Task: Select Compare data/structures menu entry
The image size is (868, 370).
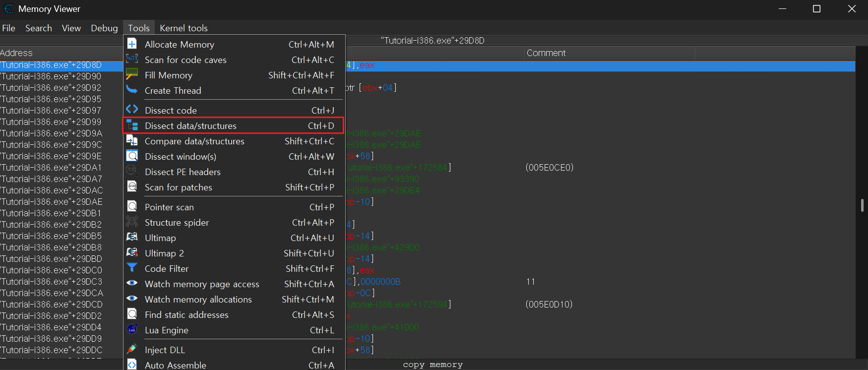Action: 194,141
